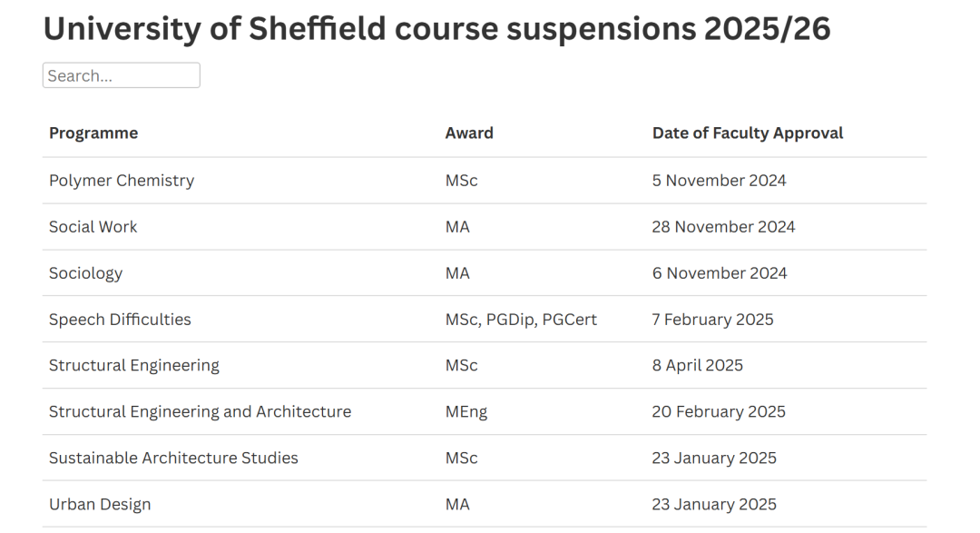980x533 pixels.
Task: Click the MSc, PGDip, PGCert award cell
Action: pos(521,320)
